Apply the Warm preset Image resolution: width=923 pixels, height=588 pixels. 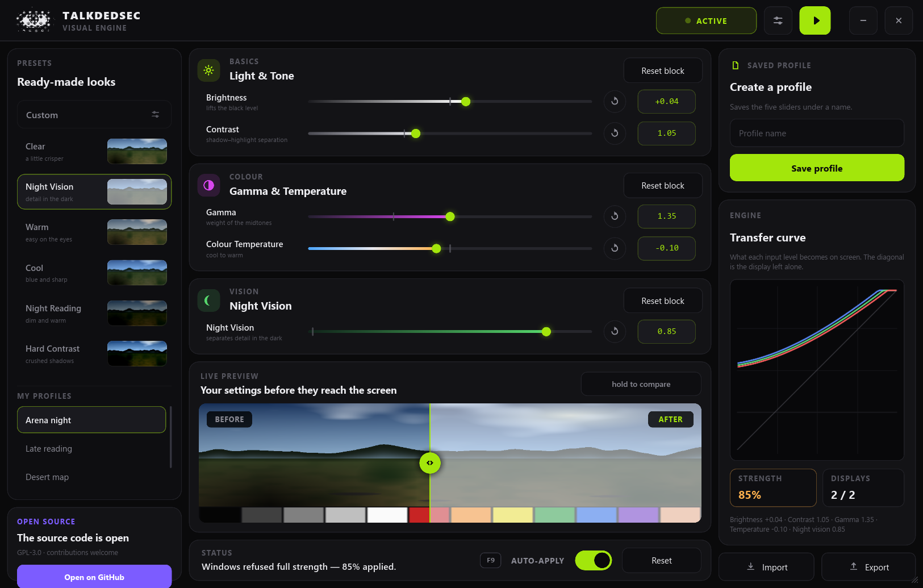[94, 232]
